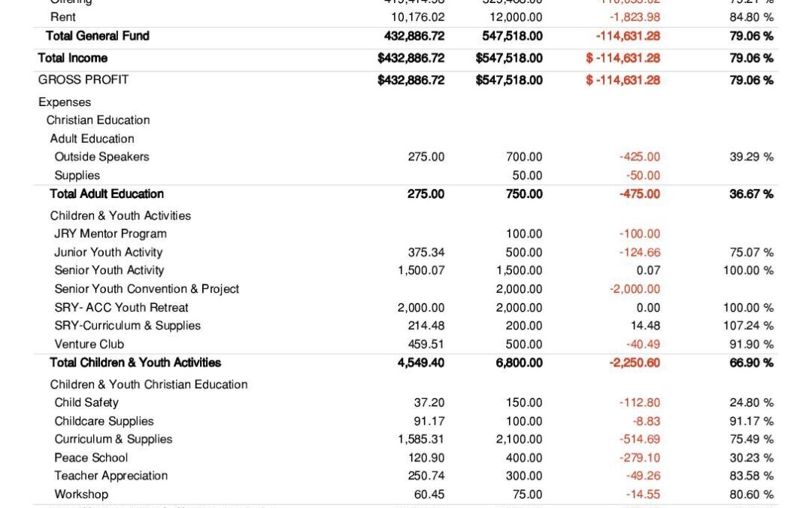Select the 'Senior Youth Activity' row label
Image resolution: width=812 pixels, height=508 pixels.
(x=109, y=271)
